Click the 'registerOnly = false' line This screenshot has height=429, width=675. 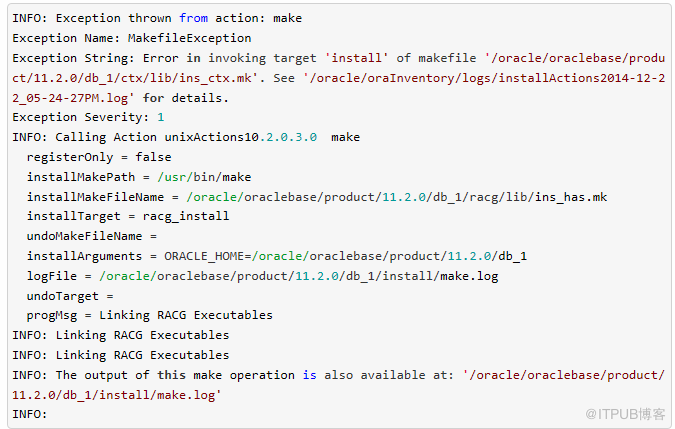tap(99, 157)
